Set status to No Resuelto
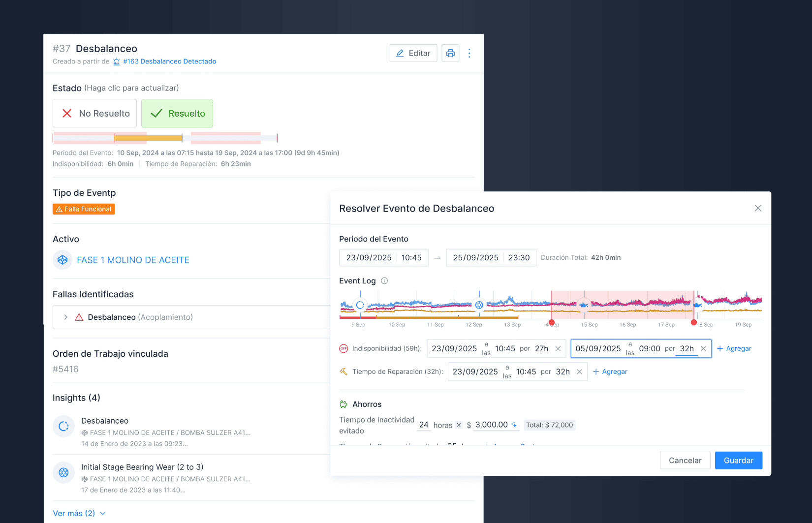The image size is (812, 523). pyautogui.click(x=95, y=113)
